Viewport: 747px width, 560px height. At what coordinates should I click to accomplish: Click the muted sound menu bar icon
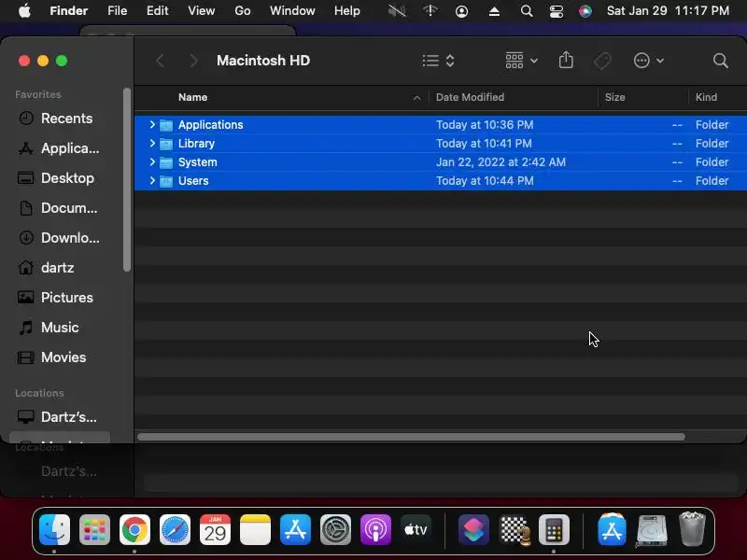[397, 11]
